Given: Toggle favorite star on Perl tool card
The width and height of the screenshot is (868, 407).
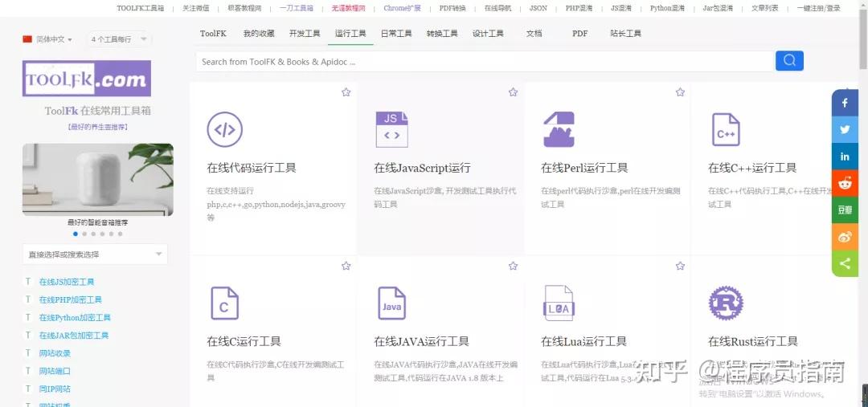Looking at the screenshot, I should [680, 92].
